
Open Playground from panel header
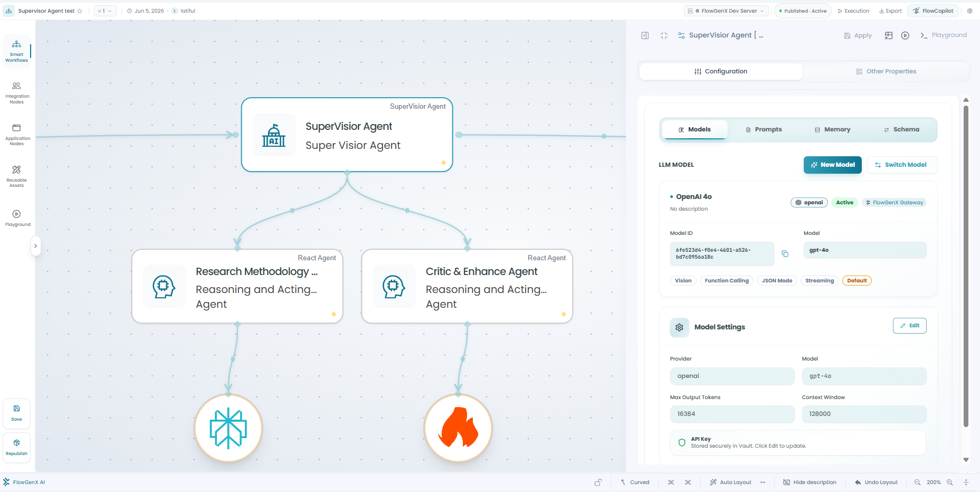[x=944, y=35]
